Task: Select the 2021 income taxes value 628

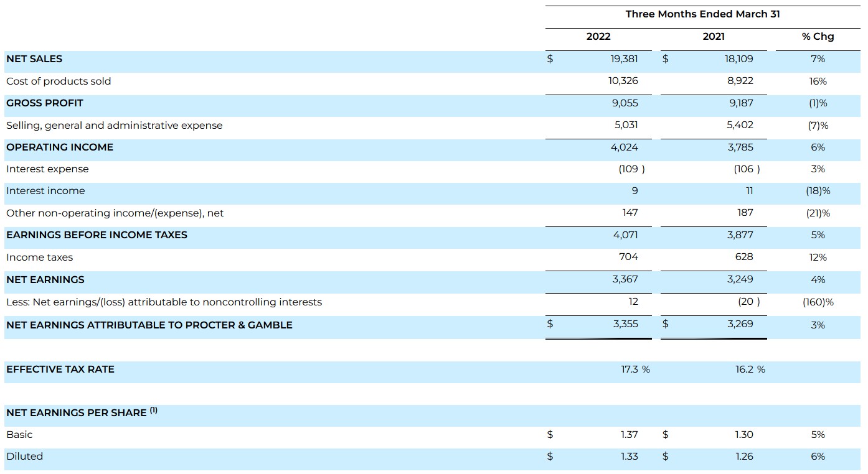Action: [744, 257]
